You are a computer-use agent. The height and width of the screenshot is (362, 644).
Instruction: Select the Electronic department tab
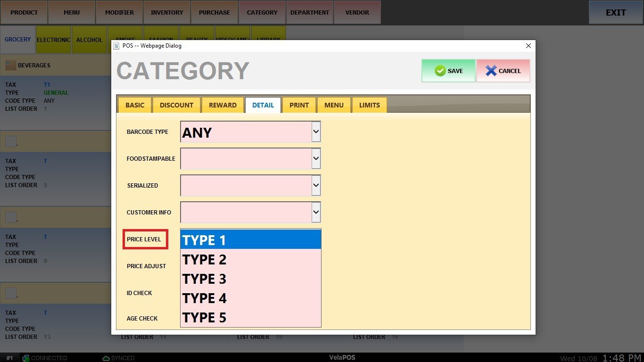(x=53, y=40)
